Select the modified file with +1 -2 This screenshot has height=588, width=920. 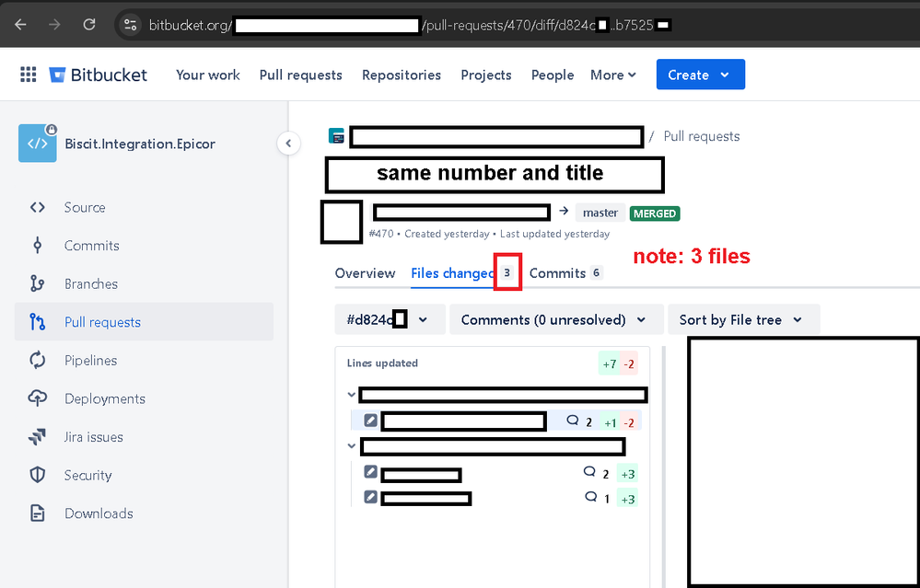tap(496, 421)
